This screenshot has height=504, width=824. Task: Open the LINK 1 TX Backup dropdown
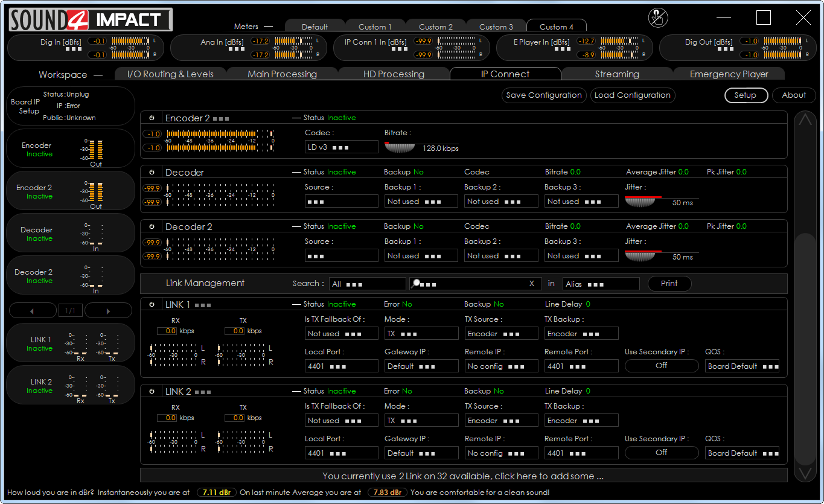582,334
